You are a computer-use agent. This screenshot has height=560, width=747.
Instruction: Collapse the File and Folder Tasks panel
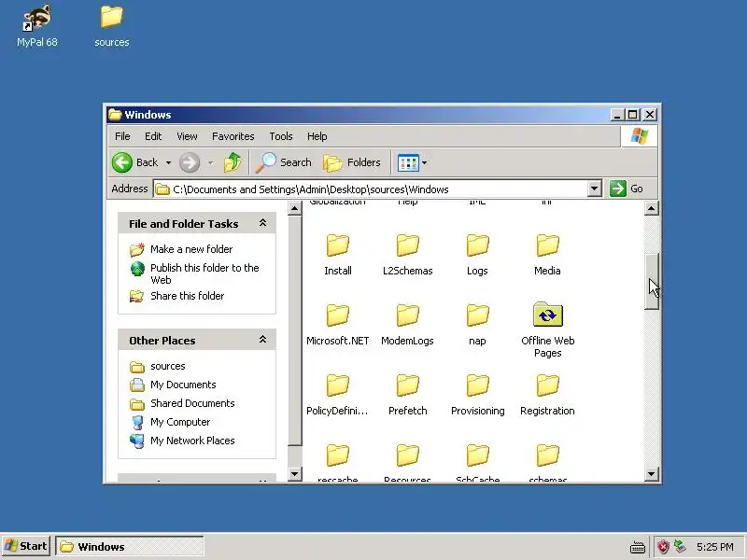pos(262,223)
